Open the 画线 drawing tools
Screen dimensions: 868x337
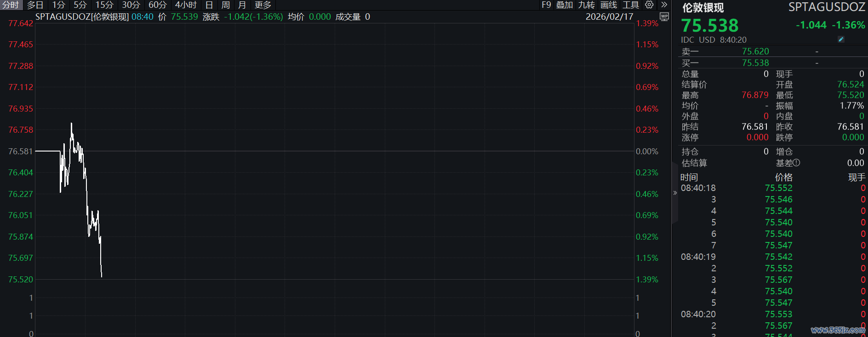click(609, 5)
